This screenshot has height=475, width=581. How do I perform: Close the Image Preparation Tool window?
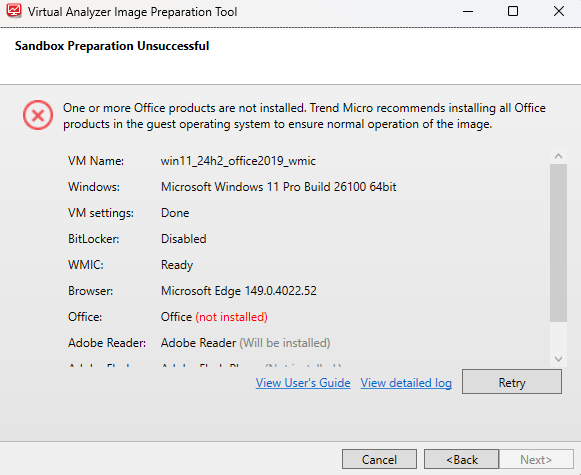(x=559, y=11)
